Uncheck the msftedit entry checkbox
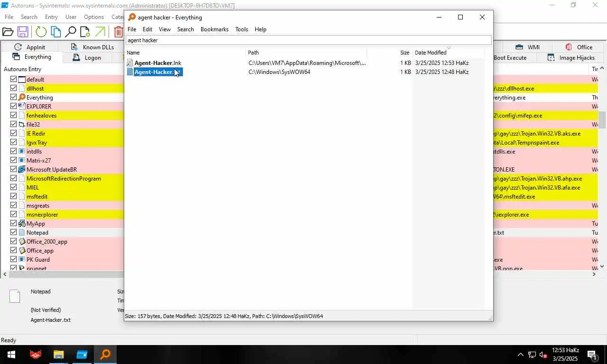The height and width of the screenshot is (364, 607). (x=14, y=197)
